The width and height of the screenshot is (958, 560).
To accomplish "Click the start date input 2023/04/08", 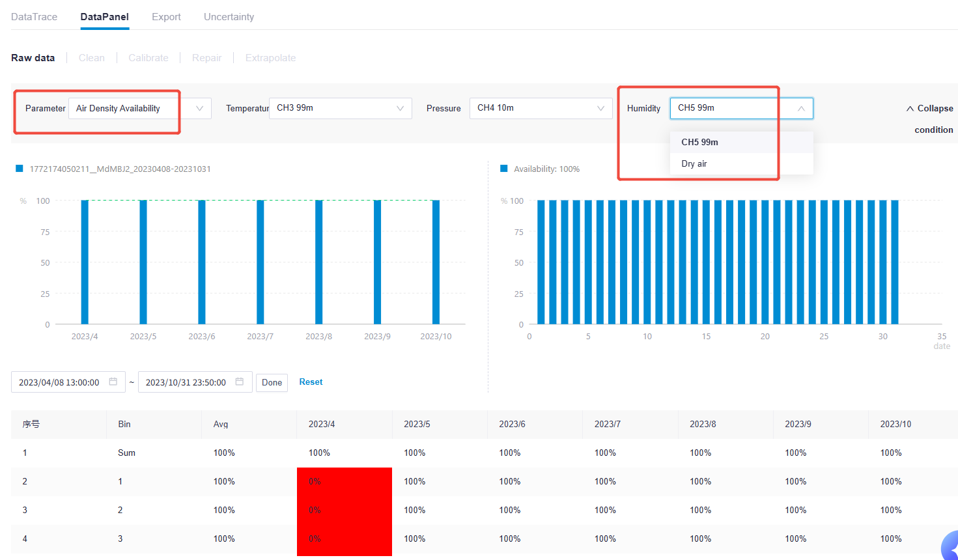I will [x=59, y=382].
